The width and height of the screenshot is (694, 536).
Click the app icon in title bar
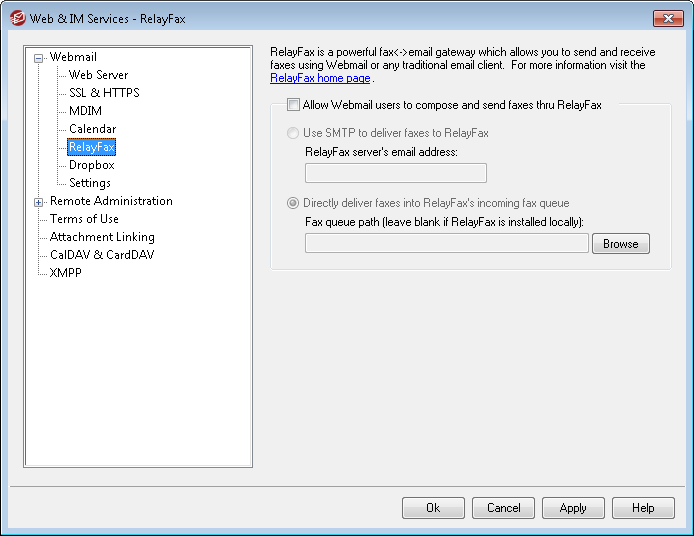click(16, 18)
